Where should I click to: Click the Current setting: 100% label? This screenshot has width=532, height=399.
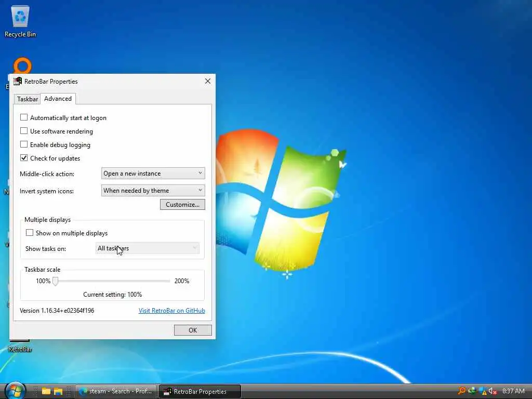[113, 295]
